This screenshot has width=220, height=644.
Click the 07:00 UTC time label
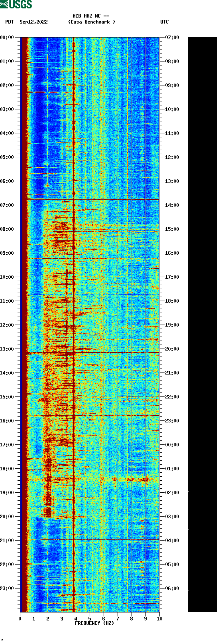(172, 38)
